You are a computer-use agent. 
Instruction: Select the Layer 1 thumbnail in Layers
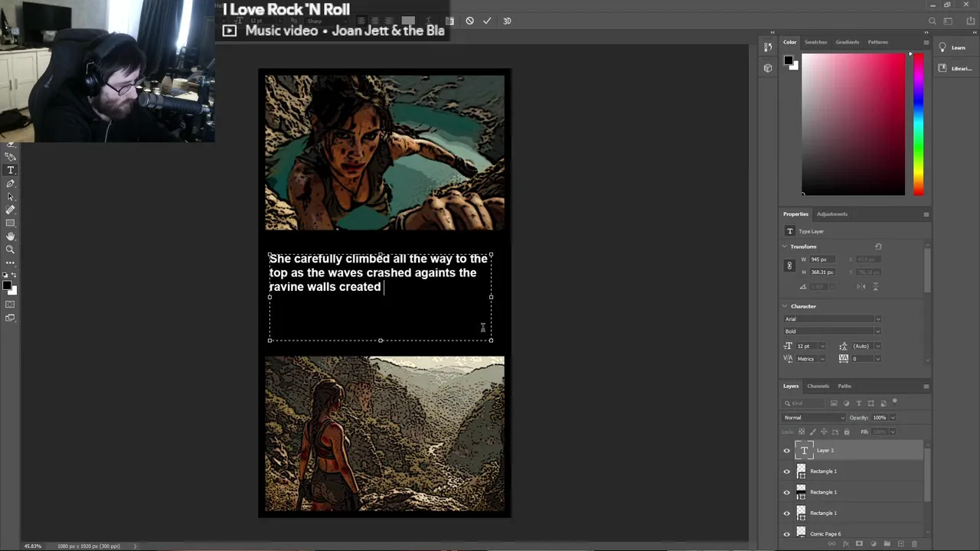[x=804, y=451]
